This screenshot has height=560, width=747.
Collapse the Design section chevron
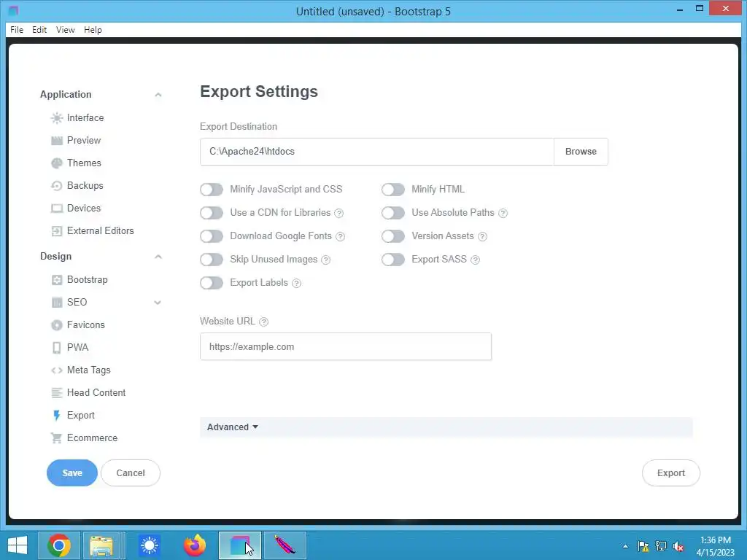click(158, 257)
